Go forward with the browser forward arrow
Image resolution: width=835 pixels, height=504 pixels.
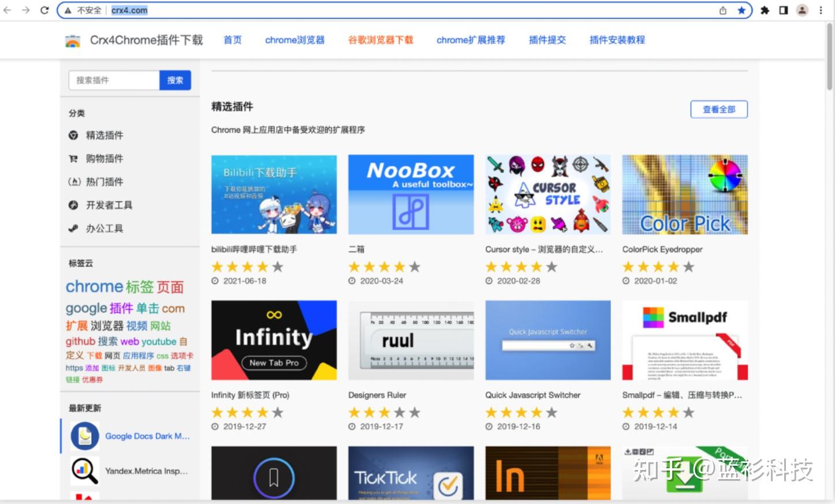(x=26, y=10)
